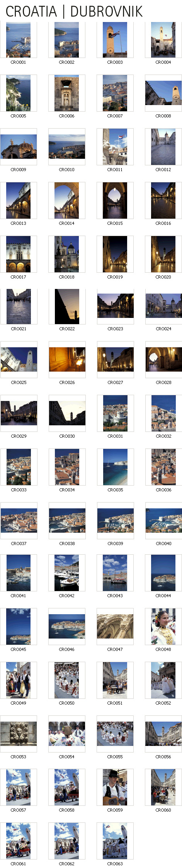182x868 pixels.
Task: Open CRO059 musician with guitar thumbnail
Action: coord(115,787)
